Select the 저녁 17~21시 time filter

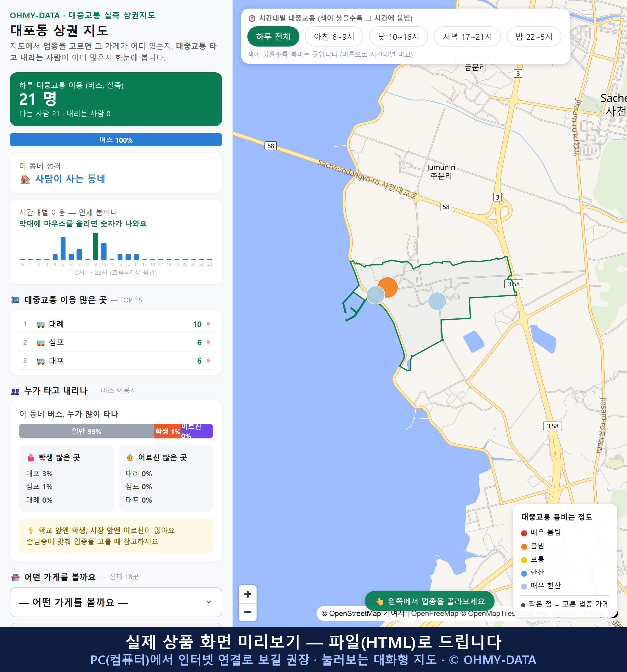467,36
